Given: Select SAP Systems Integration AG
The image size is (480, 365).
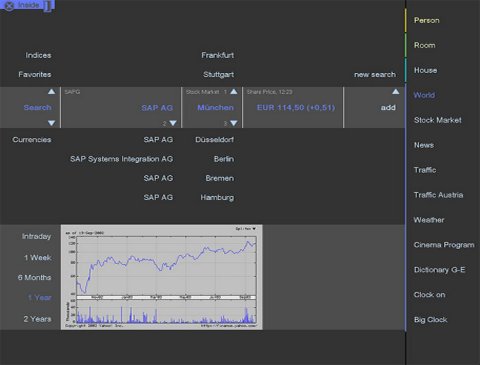Looking at the screenshot, I should click(121, 159).
